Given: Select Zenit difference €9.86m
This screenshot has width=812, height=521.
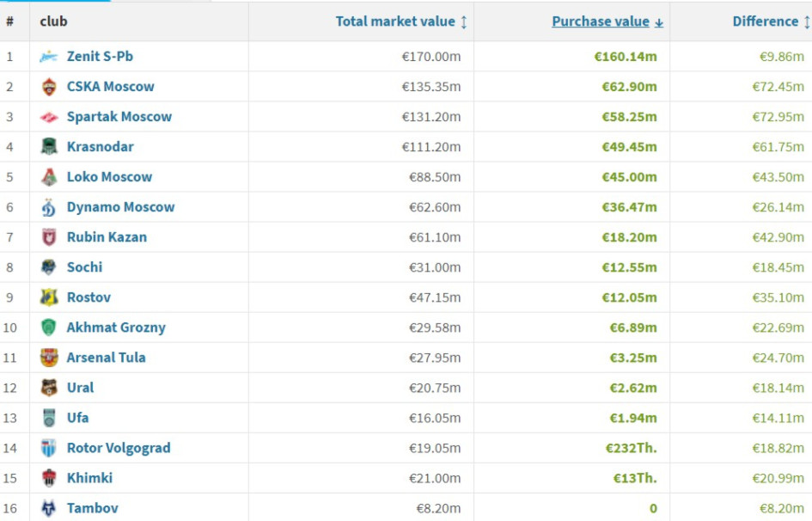Looking at the screenshot, I should pos(781,57).
